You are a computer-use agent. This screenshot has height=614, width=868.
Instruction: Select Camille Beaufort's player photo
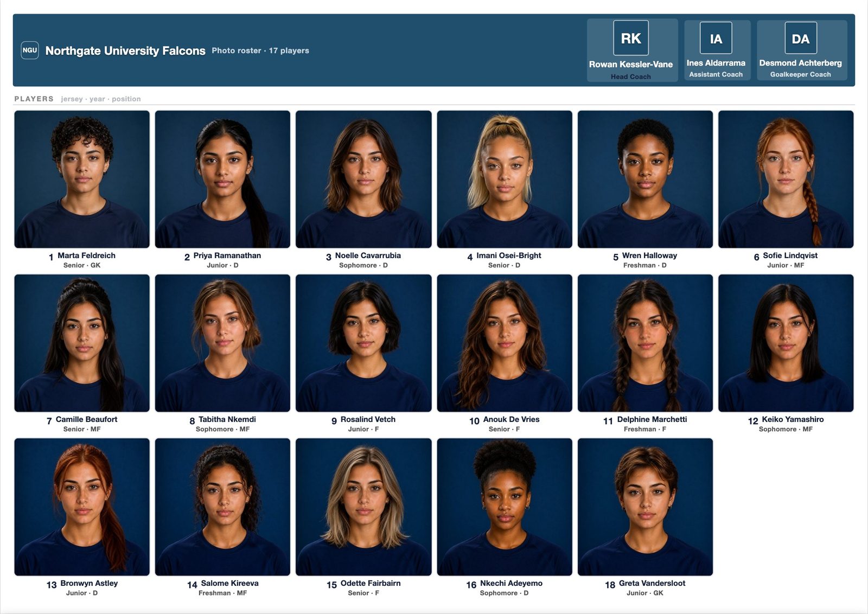pyautogui.click(x=82, y=343)
